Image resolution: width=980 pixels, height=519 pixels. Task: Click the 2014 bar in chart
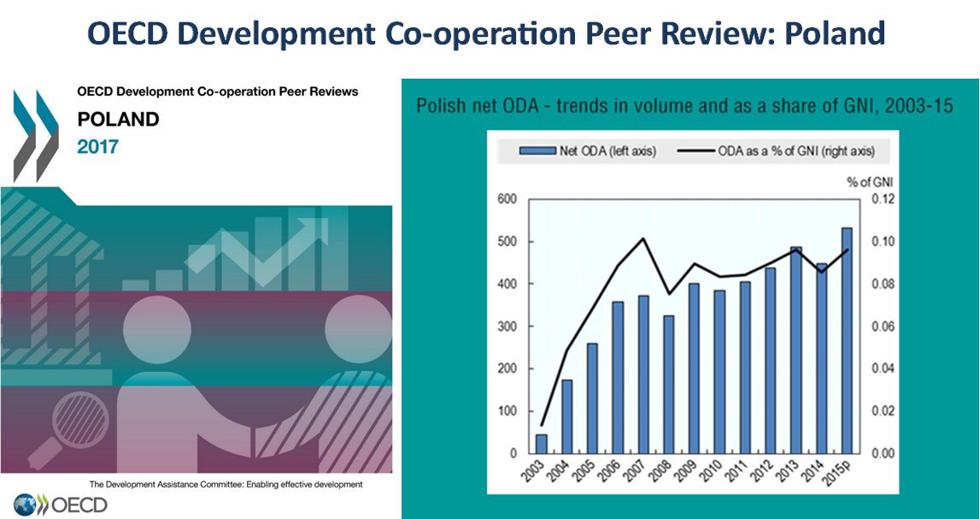click(x=821, y=358)
